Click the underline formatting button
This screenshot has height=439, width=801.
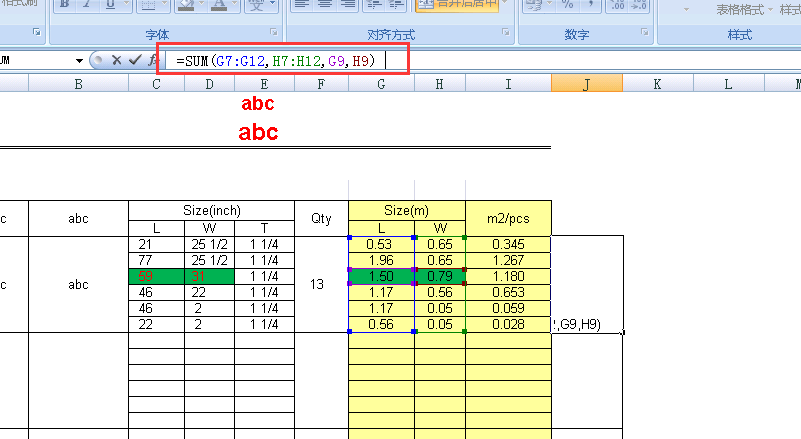click(109, 5)
